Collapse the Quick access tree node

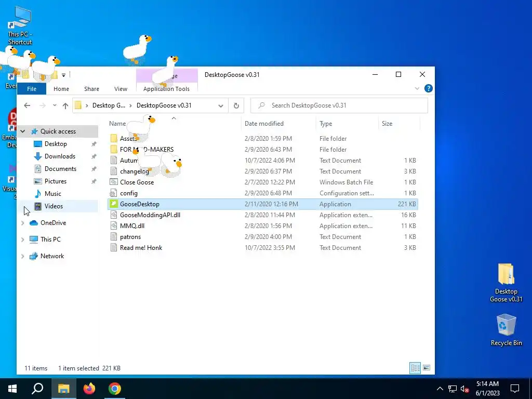coord(23,131)
